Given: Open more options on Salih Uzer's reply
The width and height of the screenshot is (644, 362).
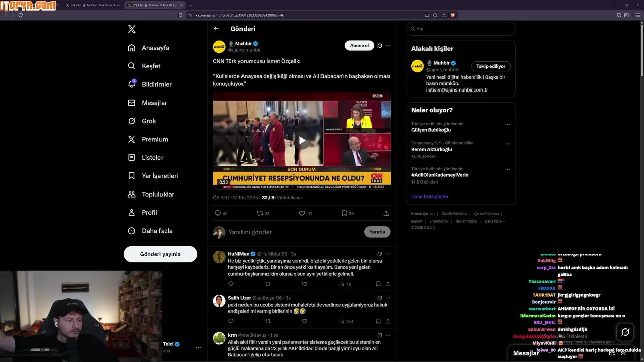Looking at the screenshot, I should point(388,298).
